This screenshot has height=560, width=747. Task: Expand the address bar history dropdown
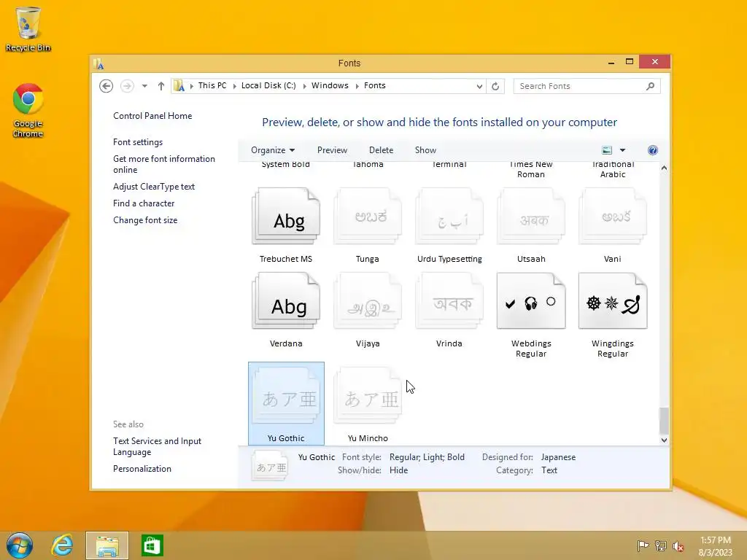click(x=479, y=86)
